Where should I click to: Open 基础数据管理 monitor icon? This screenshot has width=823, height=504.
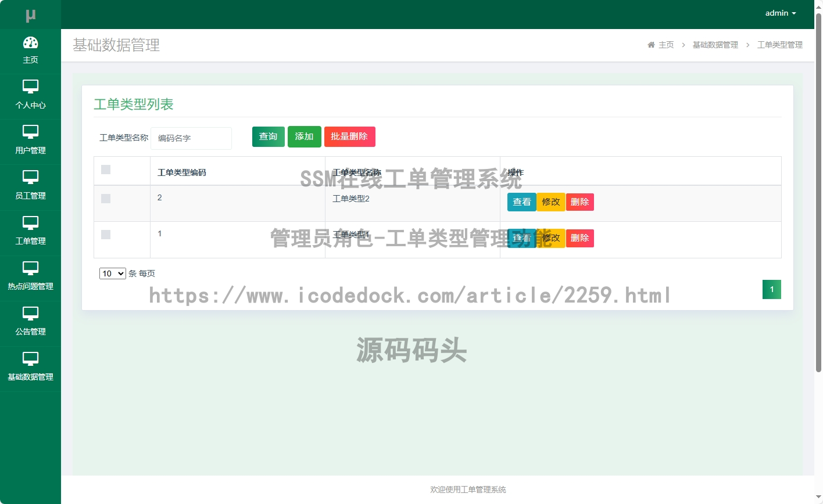click(x=30, y=358)
